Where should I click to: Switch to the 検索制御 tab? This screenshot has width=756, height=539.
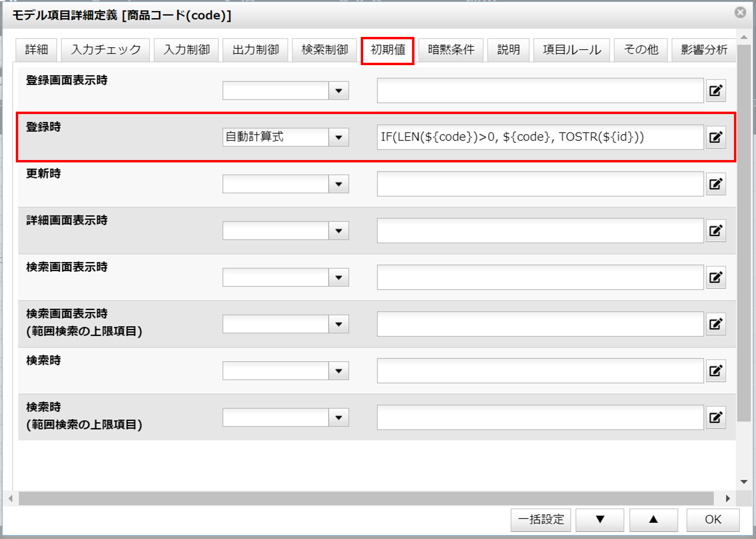click(324, 50)
